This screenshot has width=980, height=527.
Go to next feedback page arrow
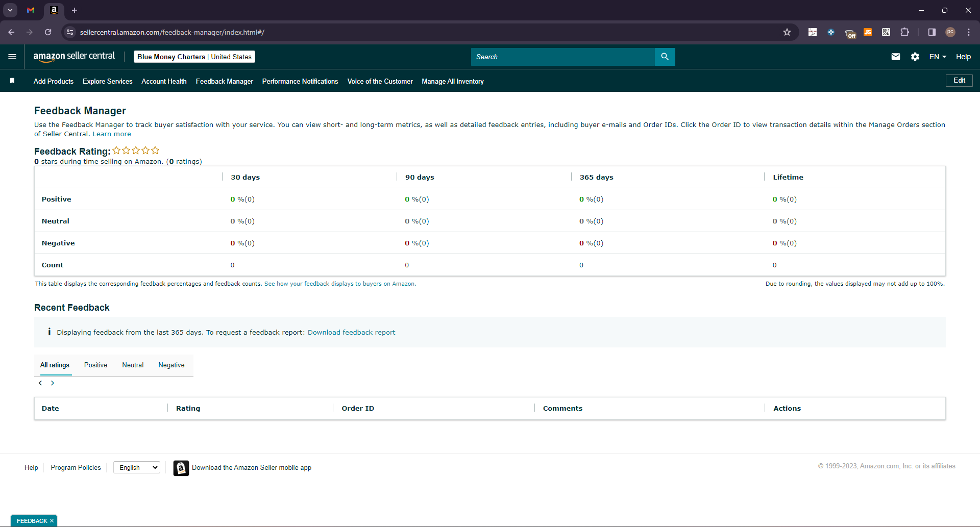[x=53, y=383]
